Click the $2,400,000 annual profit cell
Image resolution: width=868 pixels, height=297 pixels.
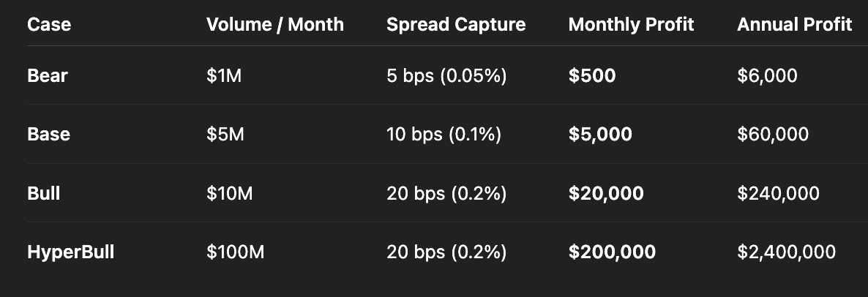(786, 252)
